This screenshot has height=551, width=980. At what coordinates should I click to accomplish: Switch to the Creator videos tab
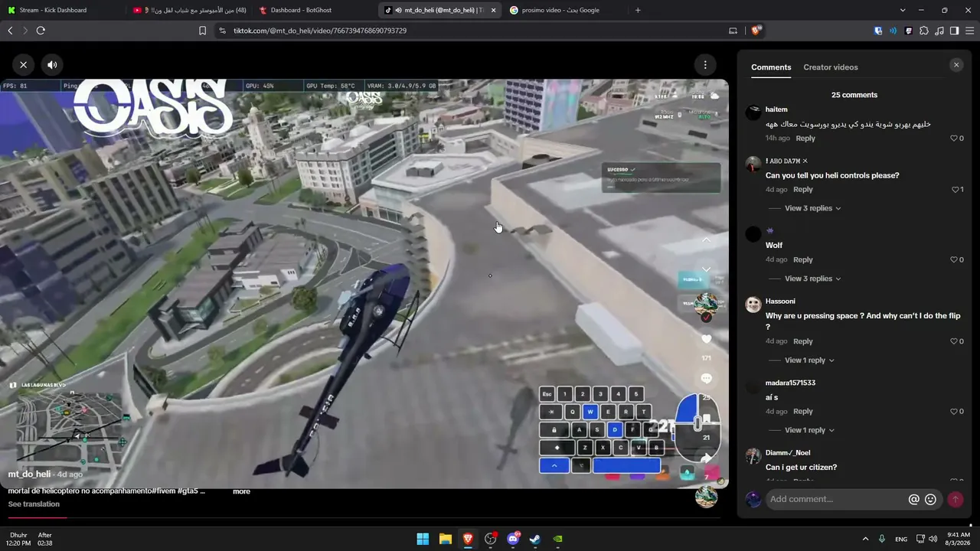[831, 67]
